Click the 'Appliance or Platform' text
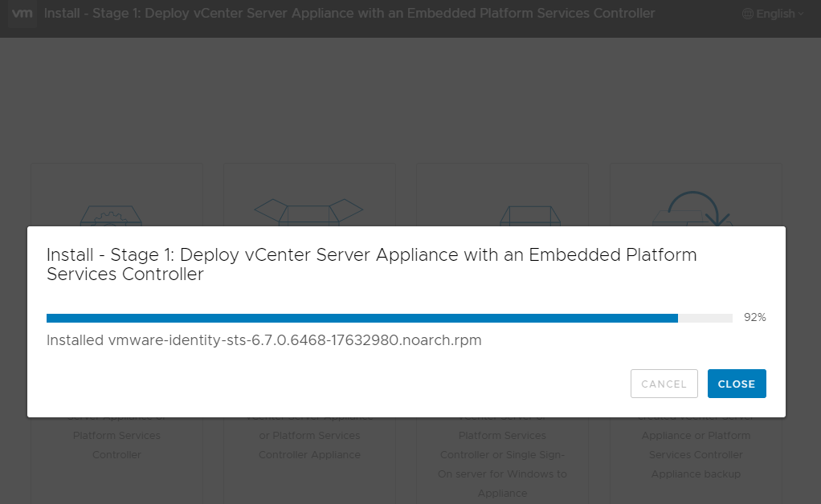 click(x=696, y=436)
